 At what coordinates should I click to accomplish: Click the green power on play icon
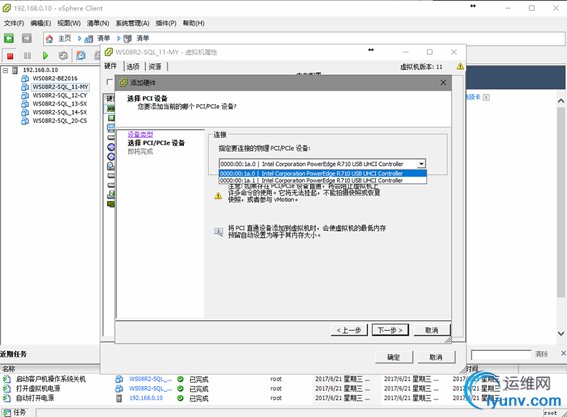45,56
